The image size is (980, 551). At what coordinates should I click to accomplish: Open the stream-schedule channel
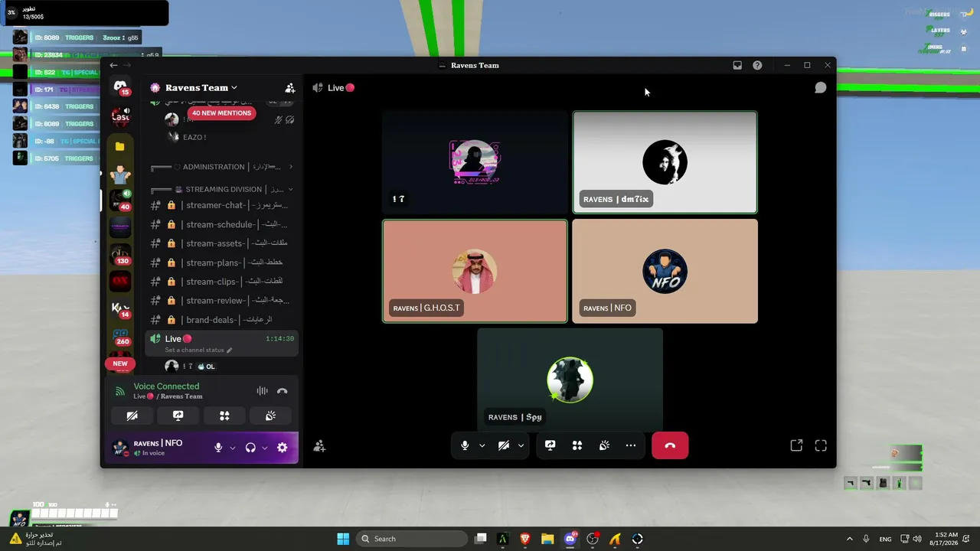coord(221,224)
